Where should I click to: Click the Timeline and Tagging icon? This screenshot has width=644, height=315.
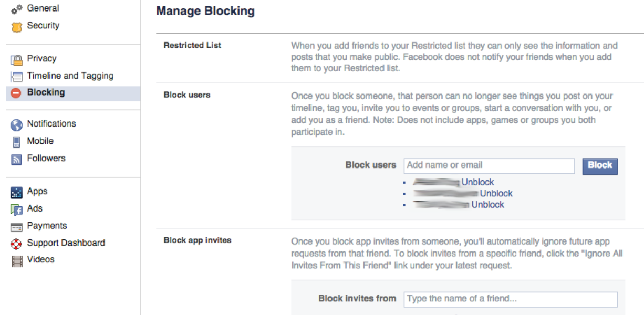[16, 77]
